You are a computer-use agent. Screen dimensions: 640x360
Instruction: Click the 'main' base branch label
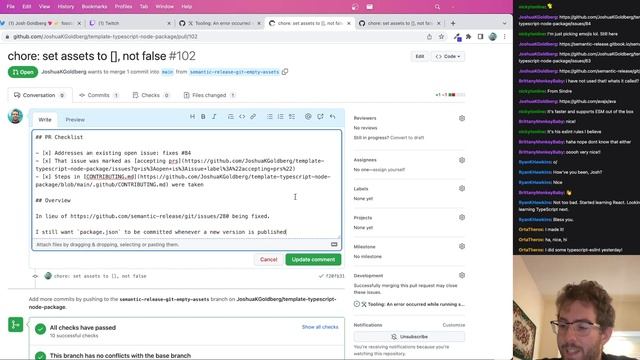click(x=167, y=72)
